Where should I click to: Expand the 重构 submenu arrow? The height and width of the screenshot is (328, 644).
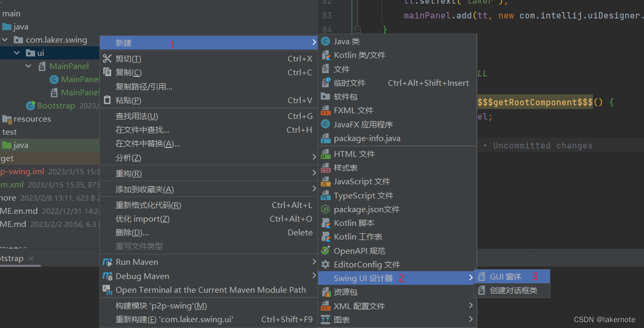click(x=314, y=174)
